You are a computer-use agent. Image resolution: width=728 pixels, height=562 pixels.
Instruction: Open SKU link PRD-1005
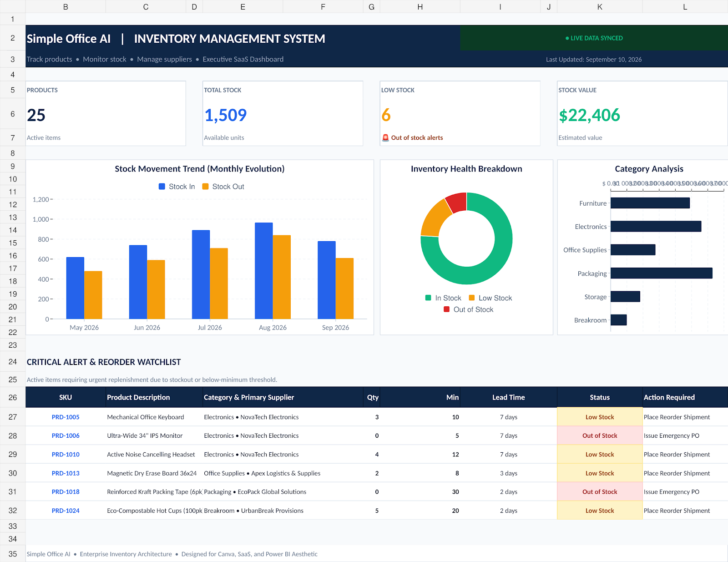click(x=66, y=417)
